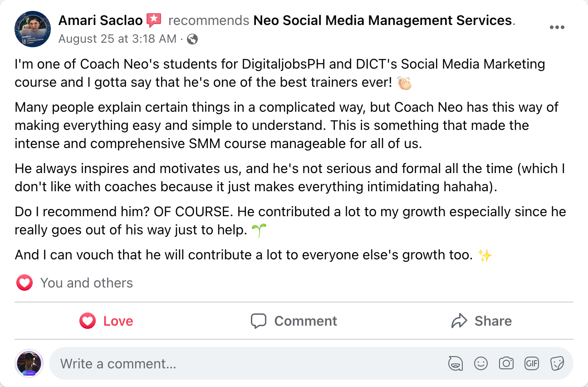The height and width of the screenshot is (387, 588).
Task: Click the heart reaction icon beside 'You and others'
Action: [x=24, y=283]
